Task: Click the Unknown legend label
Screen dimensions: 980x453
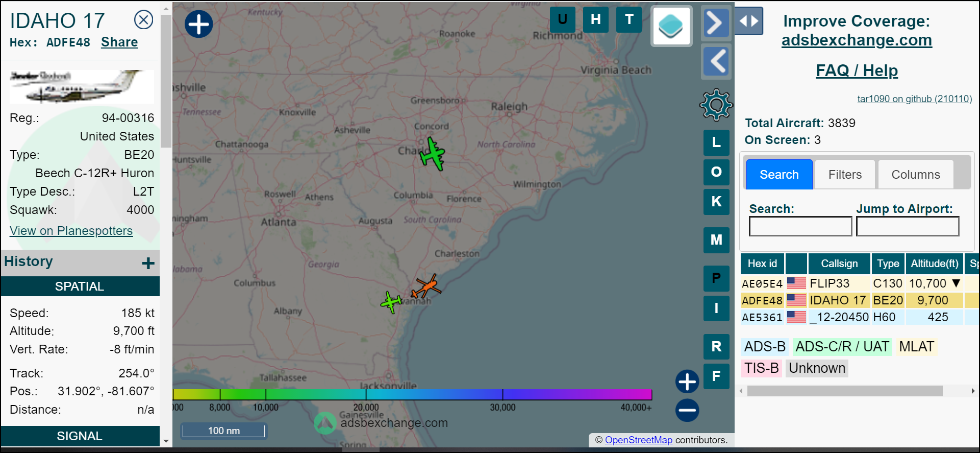Action: click(x=817, y=368)
